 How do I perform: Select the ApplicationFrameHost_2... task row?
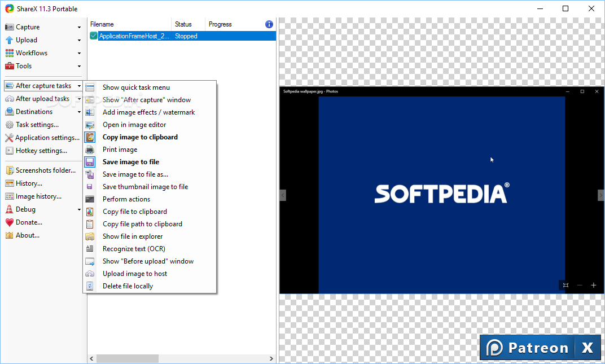[182, 36]
